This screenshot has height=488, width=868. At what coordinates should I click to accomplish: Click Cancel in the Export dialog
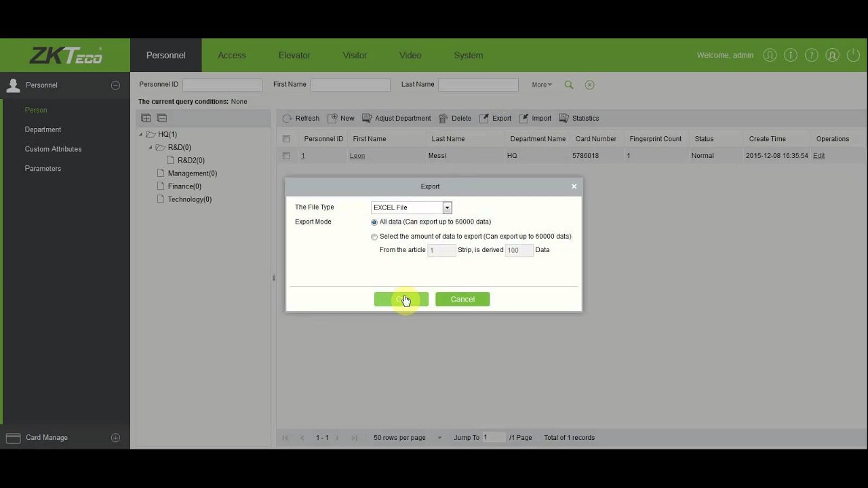tap(462, 300)
